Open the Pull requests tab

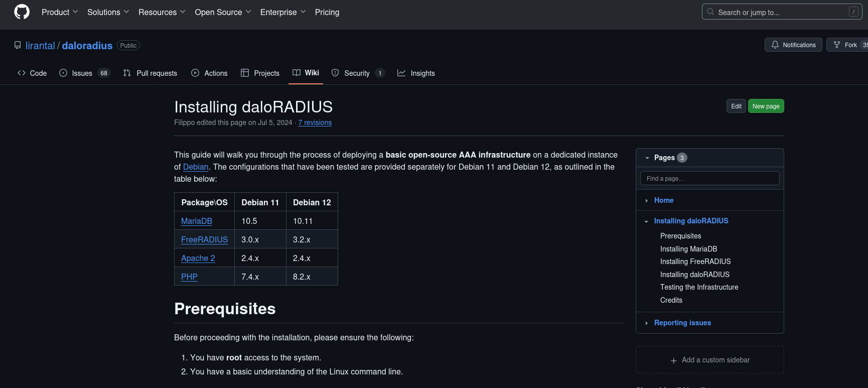tap(150, 73)
